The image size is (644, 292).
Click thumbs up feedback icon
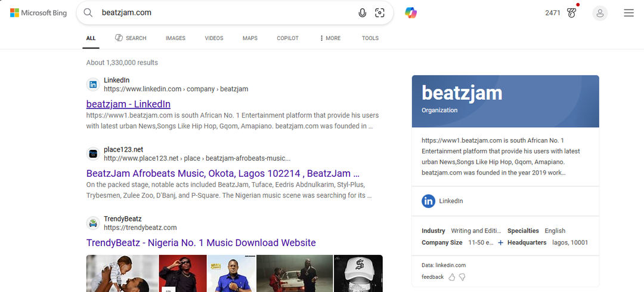click(451, 277)
